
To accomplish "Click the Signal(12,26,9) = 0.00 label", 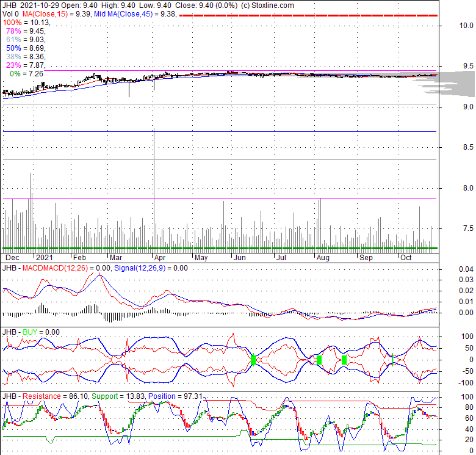I will 151,268.
